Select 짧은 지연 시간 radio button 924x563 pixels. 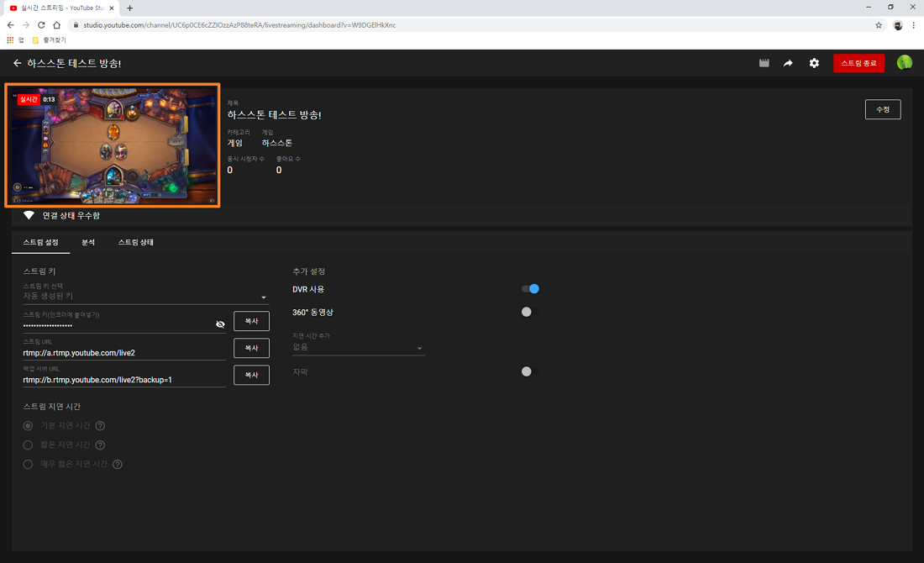pyautogui.click(x=28, y=445)
